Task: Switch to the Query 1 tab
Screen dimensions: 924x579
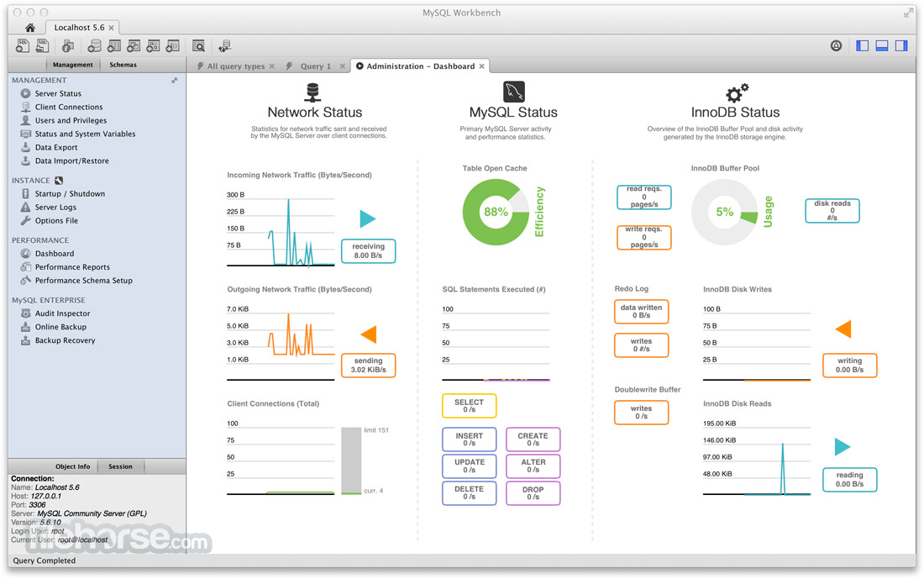Action: coord(315,66)
